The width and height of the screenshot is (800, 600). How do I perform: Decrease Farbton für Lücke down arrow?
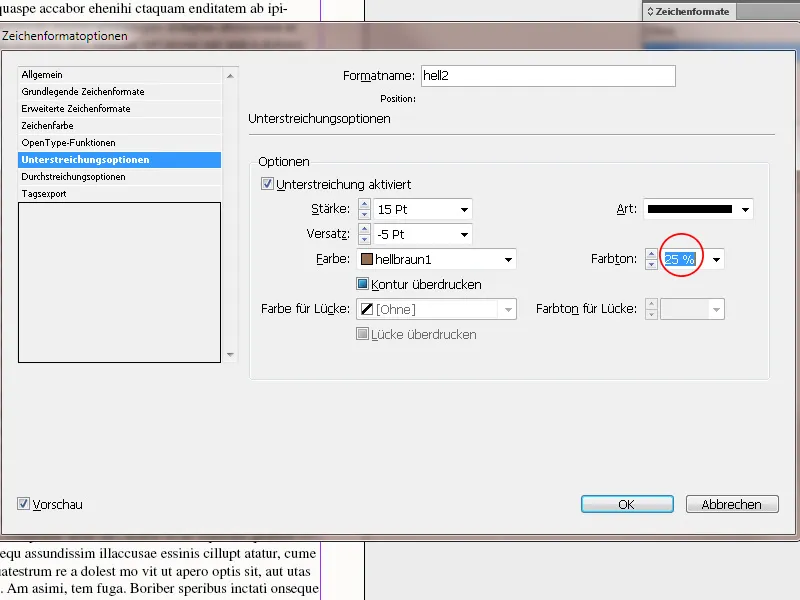652,314
